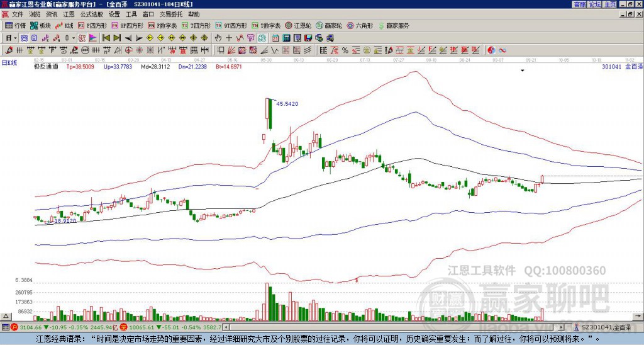Image resolution: width=644 pixels, height=345 pixels.
Task: Click the 极反通道 indicator label
Action: point(46,66)
